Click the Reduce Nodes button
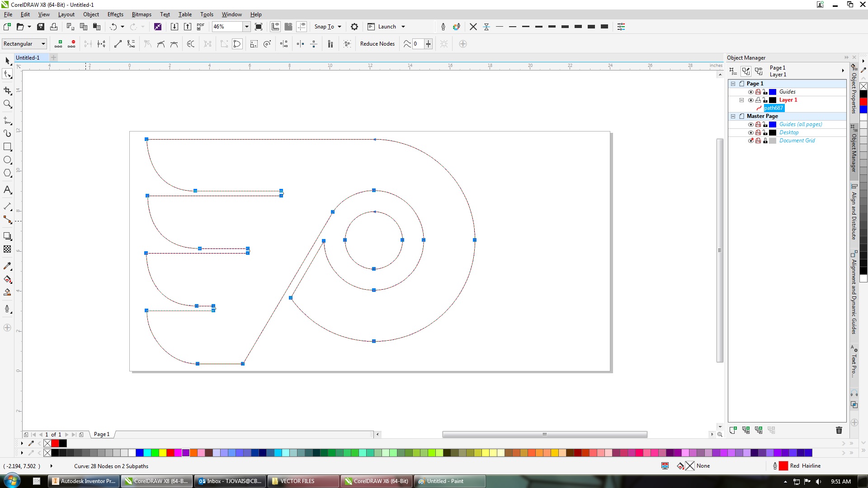 (x=377, y=44)
